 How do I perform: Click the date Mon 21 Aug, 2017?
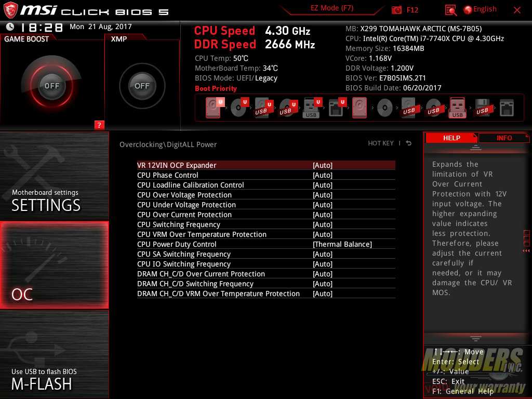point(100,26)
